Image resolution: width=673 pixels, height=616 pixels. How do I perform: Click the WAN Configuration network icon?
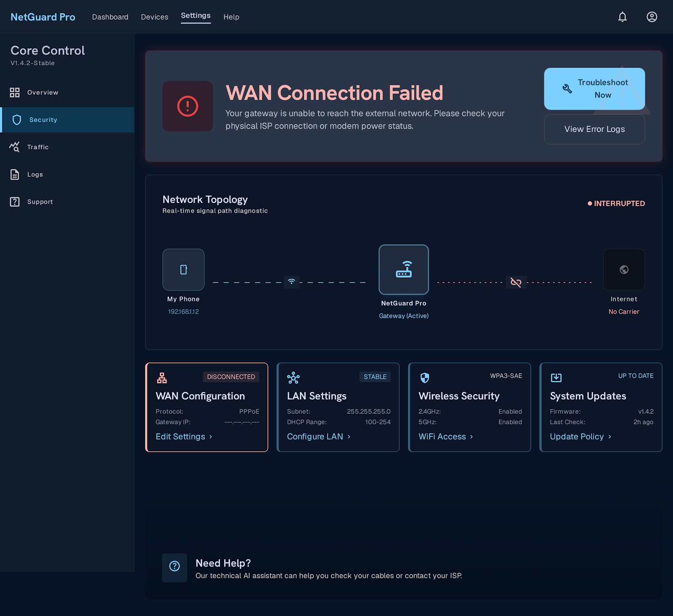click(162, 378)
